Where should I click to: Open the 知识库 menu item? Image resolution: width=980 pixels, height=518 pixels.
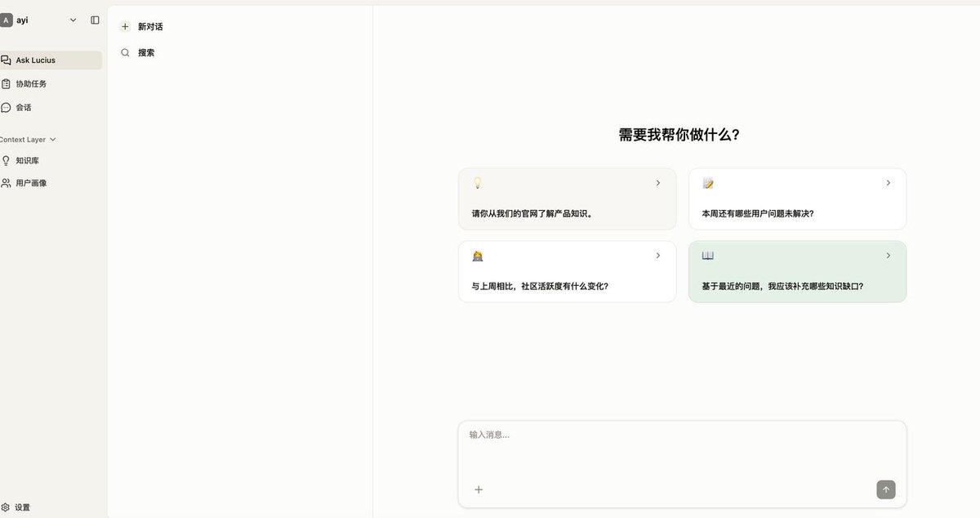pos(51,160)
